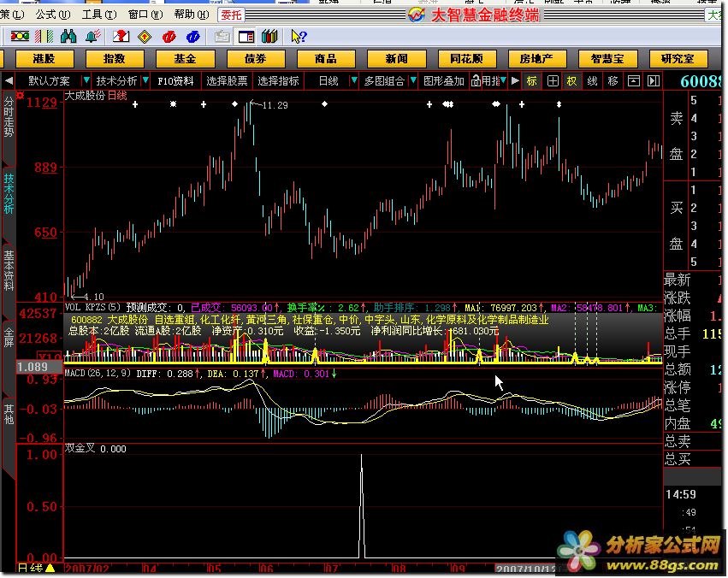The image size is (728, 578).
Task: Click the left arrow before 默认方案
Action: (x=9, y=81)
